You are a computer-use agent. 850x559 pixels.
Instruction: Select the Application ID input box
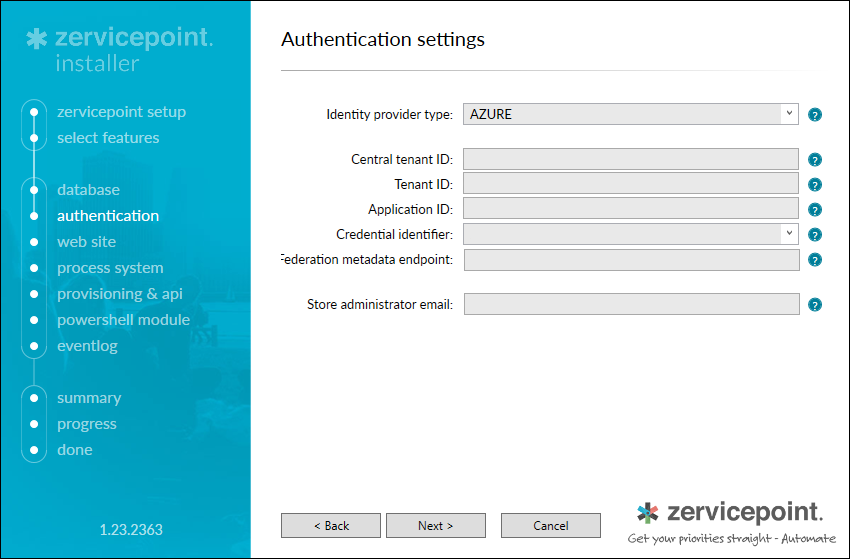pyautogui.click(x=630, y=209)
